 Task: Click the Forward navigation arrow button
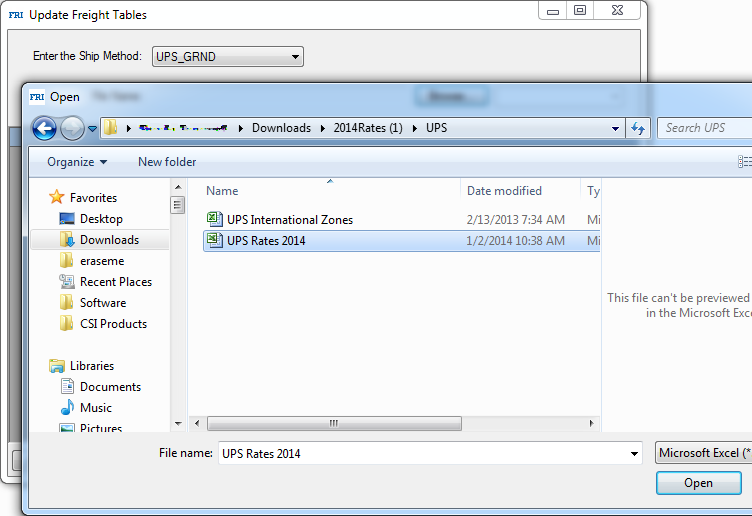(72, 128)
